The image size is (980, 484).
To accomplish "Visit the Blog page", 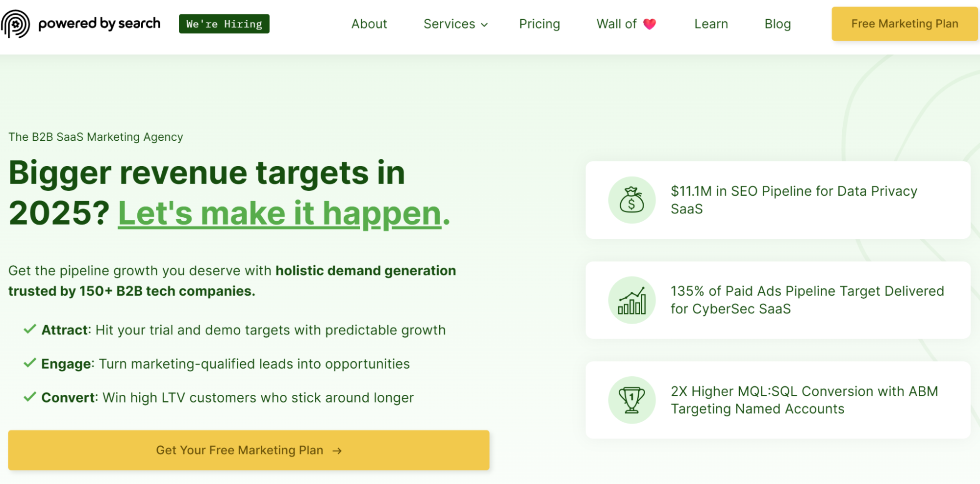I will tap(778, 24).
